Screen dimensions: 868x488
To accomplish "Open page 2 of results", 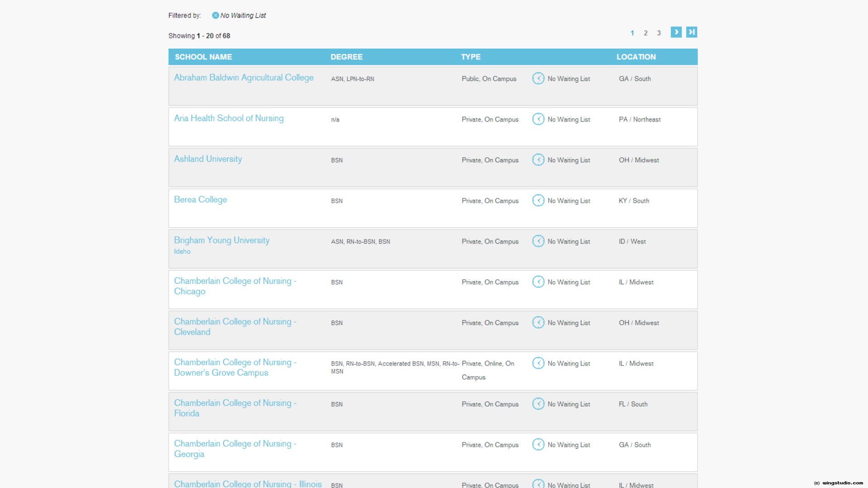I will tap(646, 33).
